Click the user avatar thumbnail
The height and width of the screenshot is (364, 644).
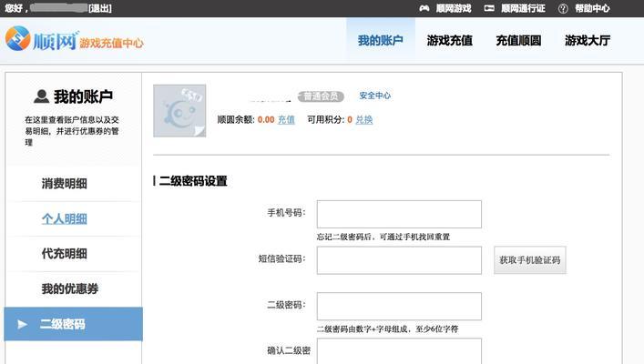pos(179,111)
